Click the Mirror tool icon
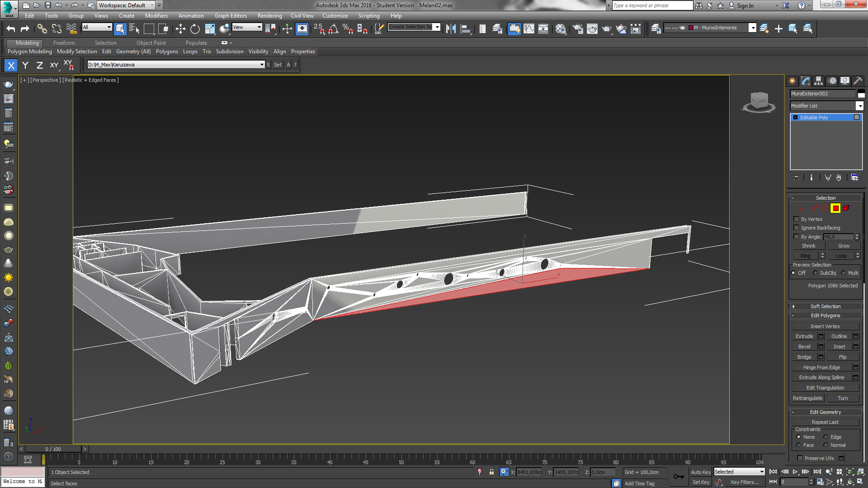868x488 pixels. pos(451,29)
